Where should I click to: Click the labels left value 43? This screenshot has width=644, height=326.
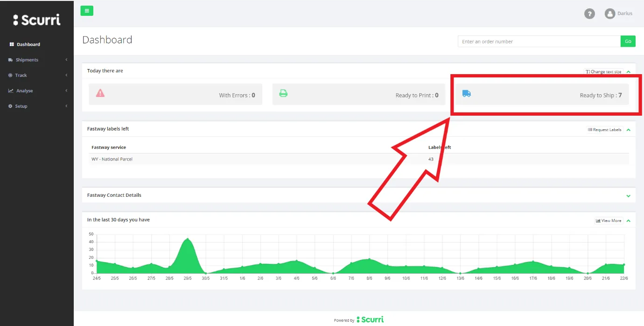431,159
